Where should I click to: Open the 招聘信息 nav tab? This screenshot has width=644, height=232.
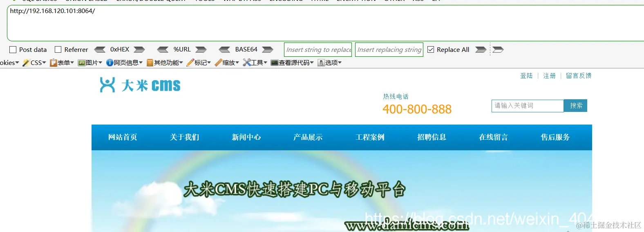pyautogui.click(x=432, y=137)
